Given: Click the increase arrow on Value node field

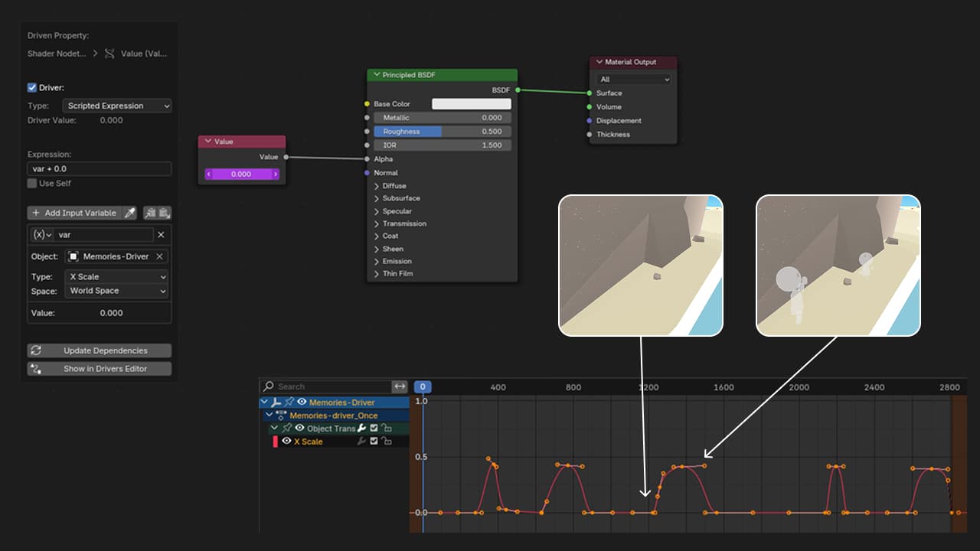Looking at the screenshot, I should point(276,174).
